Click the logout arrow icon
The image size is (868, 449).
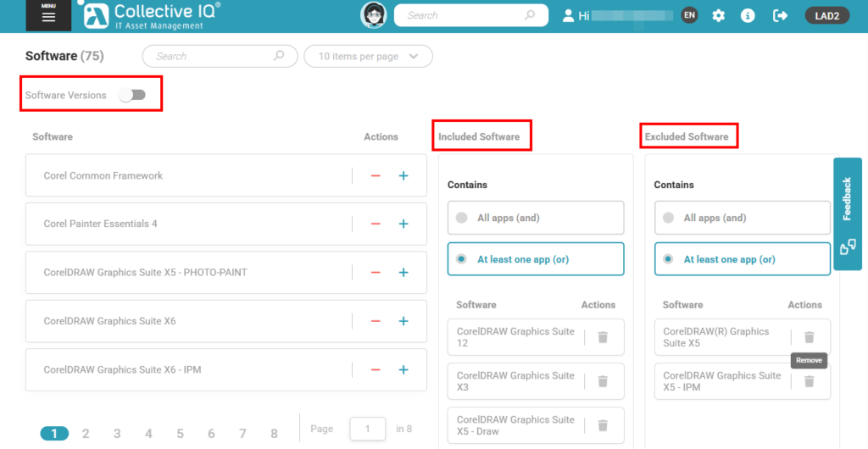780,15
